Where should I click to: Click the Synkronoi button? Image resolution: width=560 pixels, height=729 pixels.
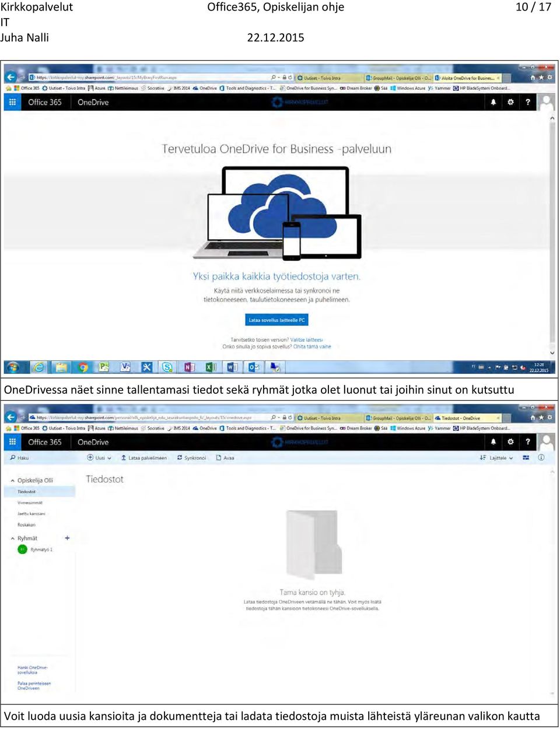pos(191,458)
